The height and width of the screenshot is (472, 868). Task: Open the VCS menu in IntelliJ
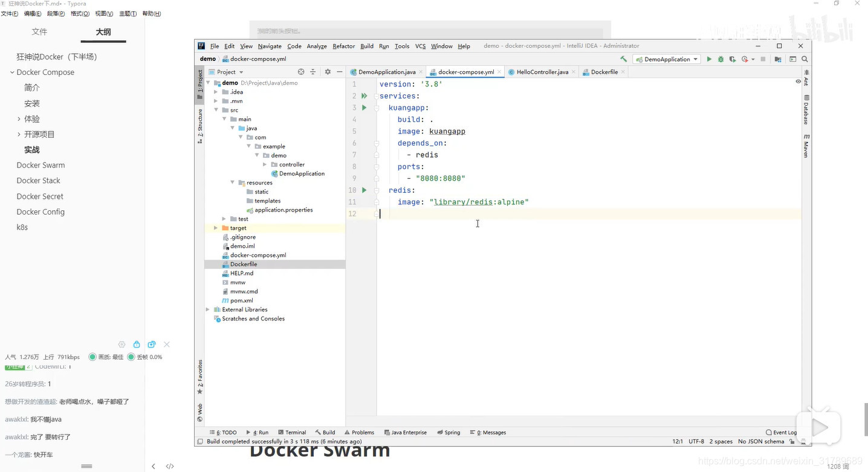coord(420,46)
